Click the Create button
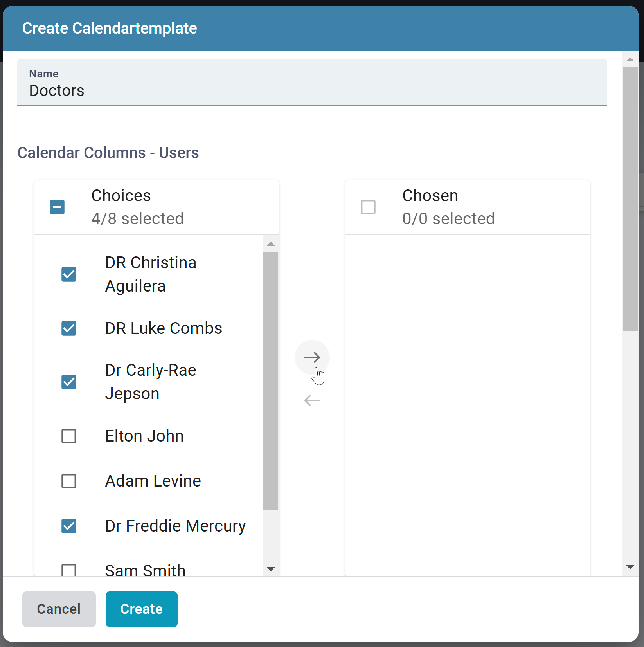 pos(141,609)
